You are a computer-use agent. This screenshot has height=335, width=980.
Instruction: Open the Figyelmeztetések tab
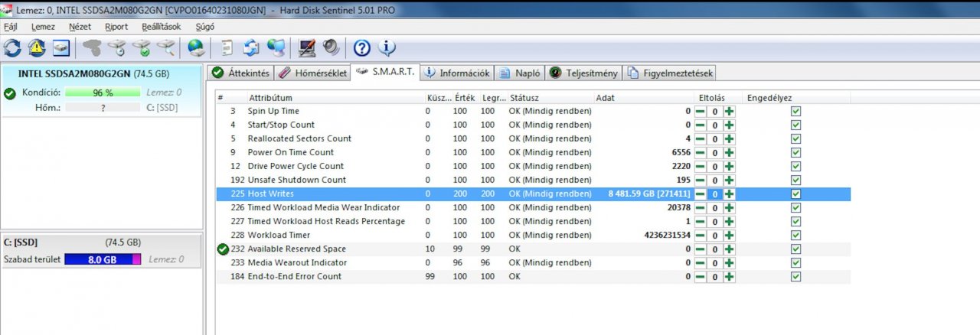tap(671, 73)
